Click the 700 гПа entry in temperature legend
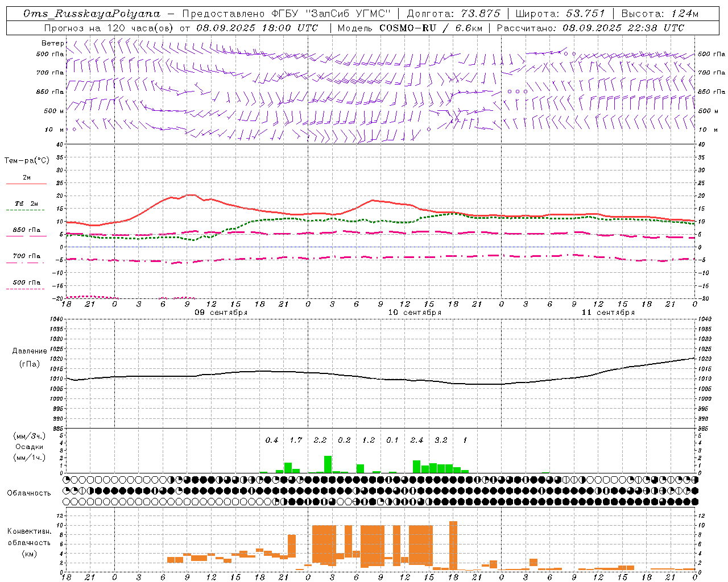 click(26, 256)
